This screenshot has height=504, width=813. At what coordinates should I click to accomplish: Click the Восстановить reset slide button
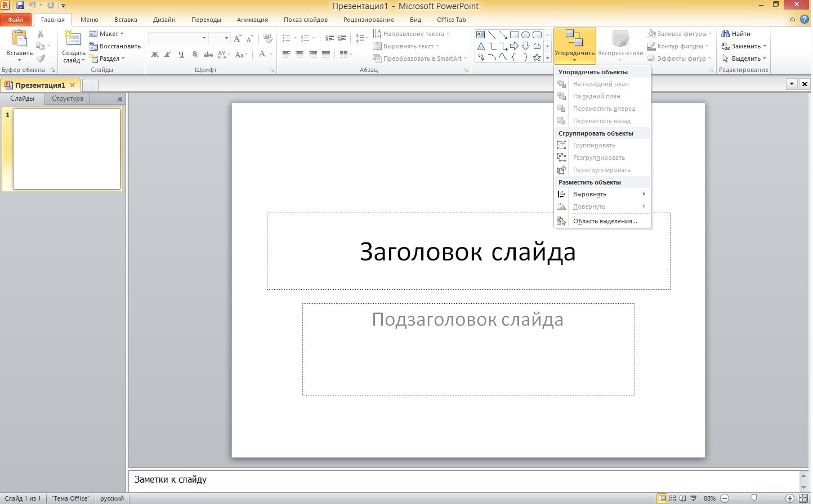(115, 46)
